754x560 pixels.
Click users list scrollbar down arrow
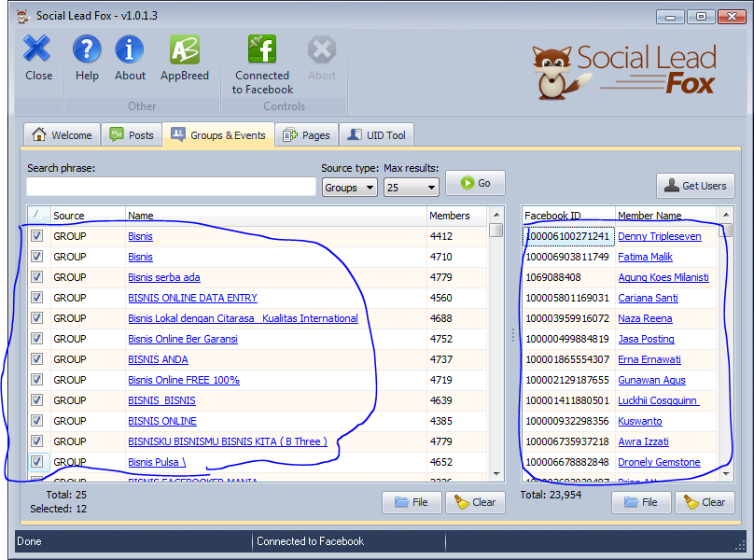[726, 474]
